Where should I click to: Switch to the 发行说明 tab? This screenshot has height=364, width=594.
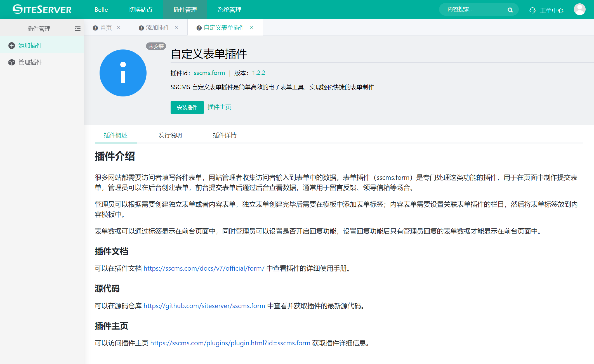(x=170, y=135)
